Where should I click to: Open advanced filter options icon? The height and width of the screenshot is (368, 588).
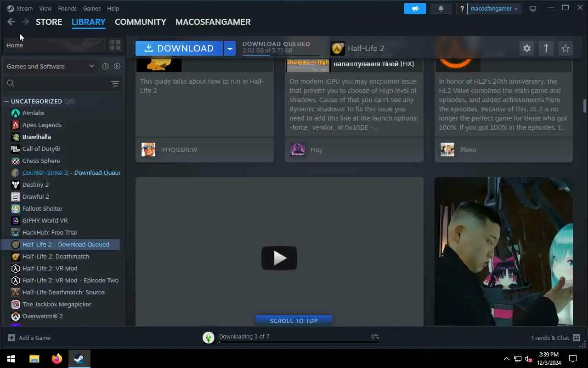coord(115,83)
